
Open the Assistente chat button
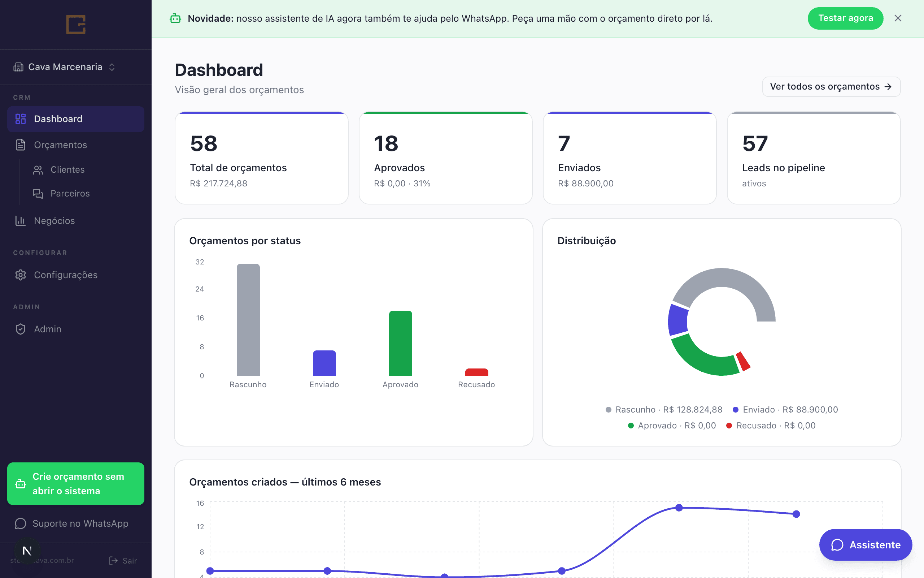[866, 544]
